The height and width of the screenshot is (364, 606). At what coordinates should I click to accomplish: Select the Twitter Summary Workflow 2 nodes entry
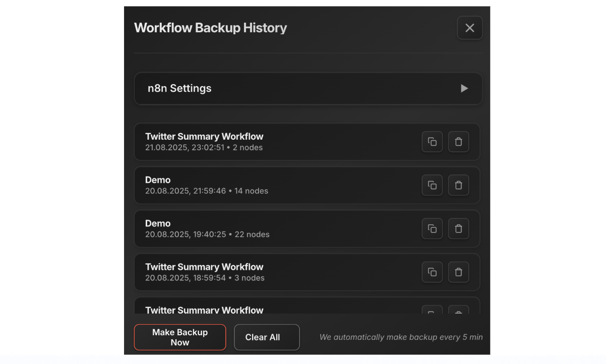pyautogui.click(x=307, y=142)
